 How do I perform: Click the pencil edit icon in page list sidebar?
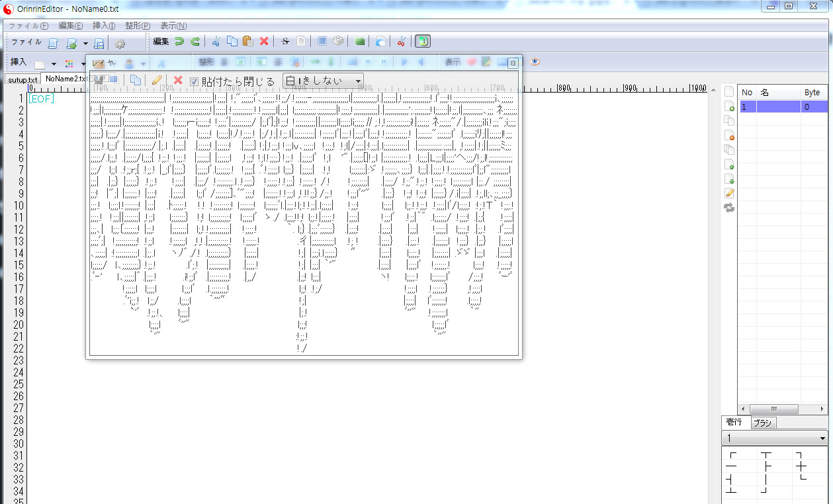[x=729, y=193]
